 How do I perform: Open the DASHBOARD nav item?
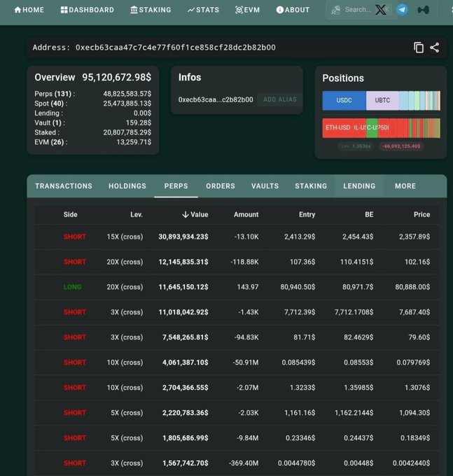click(x=87, y=10)
